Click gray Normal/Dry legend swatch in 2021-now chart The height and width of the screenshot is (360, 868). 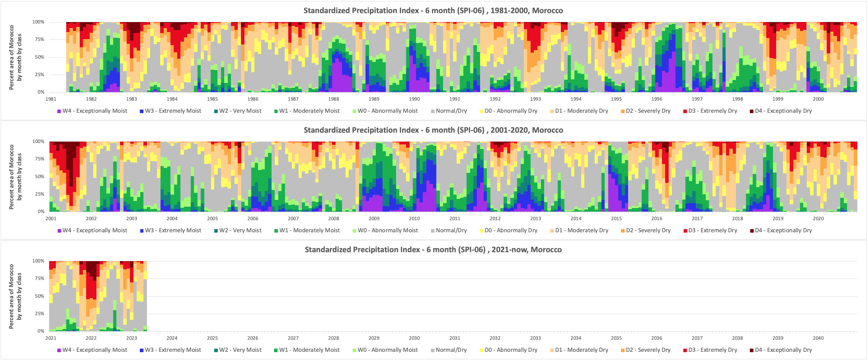click(433, 350)
